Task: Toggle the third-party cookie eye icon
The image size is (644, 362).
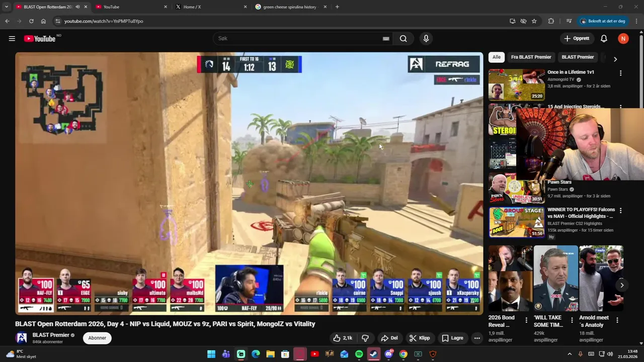Action: point(523,21)
